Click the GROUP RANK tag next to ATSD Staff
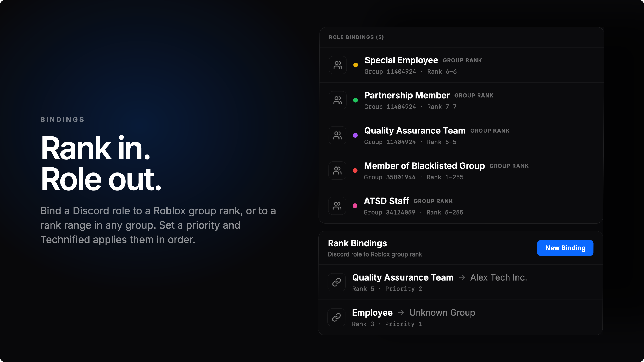 [x=433, y=201]
